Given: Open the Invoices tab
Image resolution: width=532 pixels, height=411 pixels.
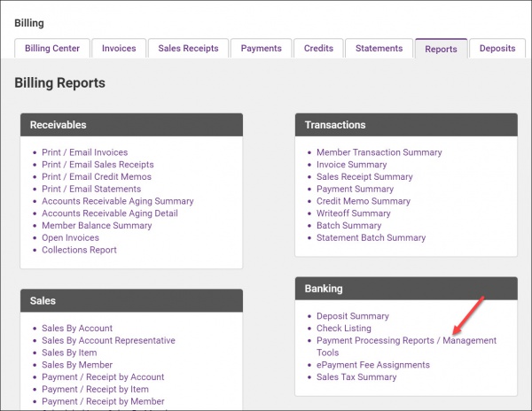Looking at the screenshot, I should 118,49.
